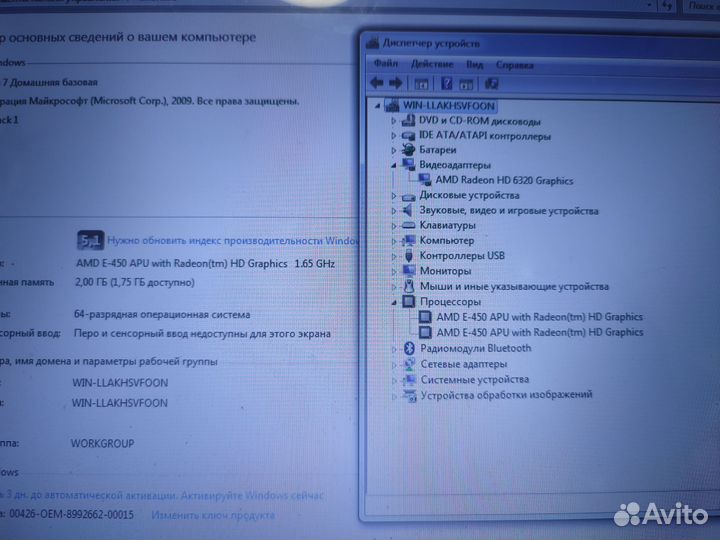Viewport: 720px width, 540px height.
Task: Expand Дисковые устройства
Action: (x=394, y=196)
